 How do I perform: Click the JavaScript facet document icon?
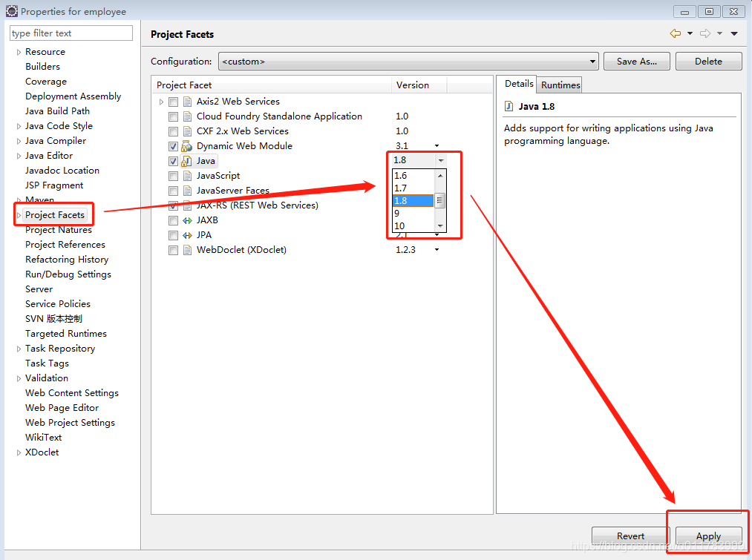(188, 176)
